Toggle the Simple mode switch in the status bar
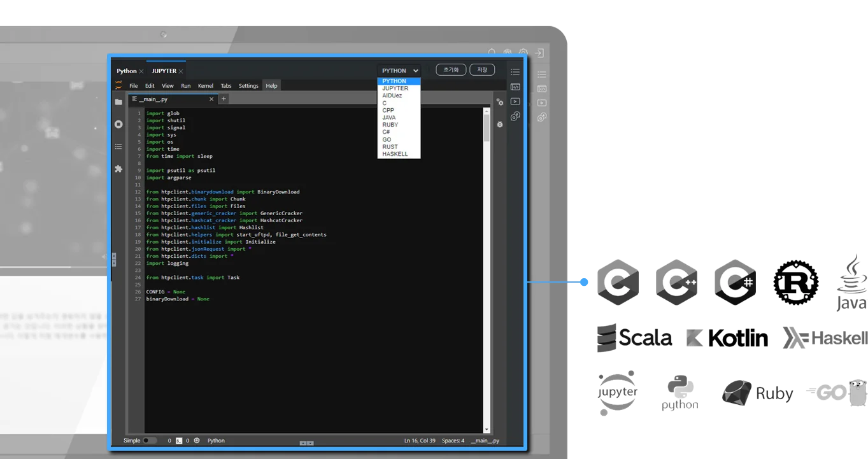The image size is (868, 459). 150,440
